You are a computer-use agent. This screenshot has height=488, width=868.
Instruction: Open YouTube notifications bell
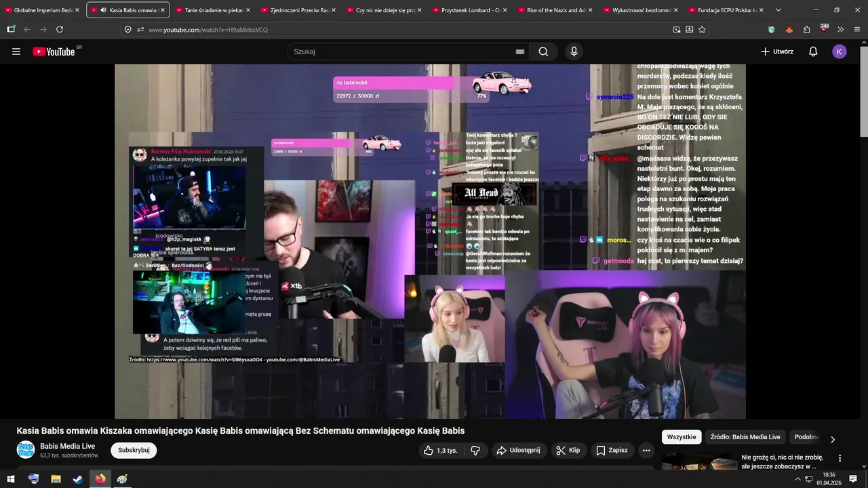813,52
